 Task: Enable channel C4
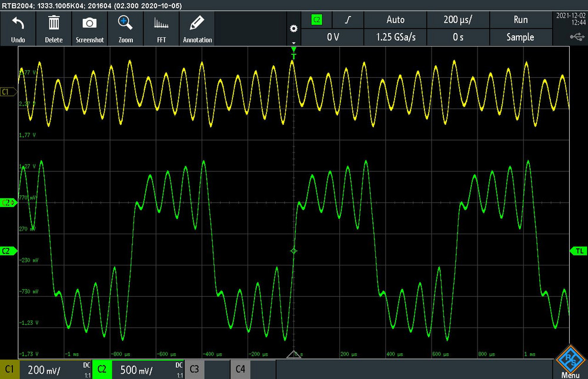pos(240,369)
